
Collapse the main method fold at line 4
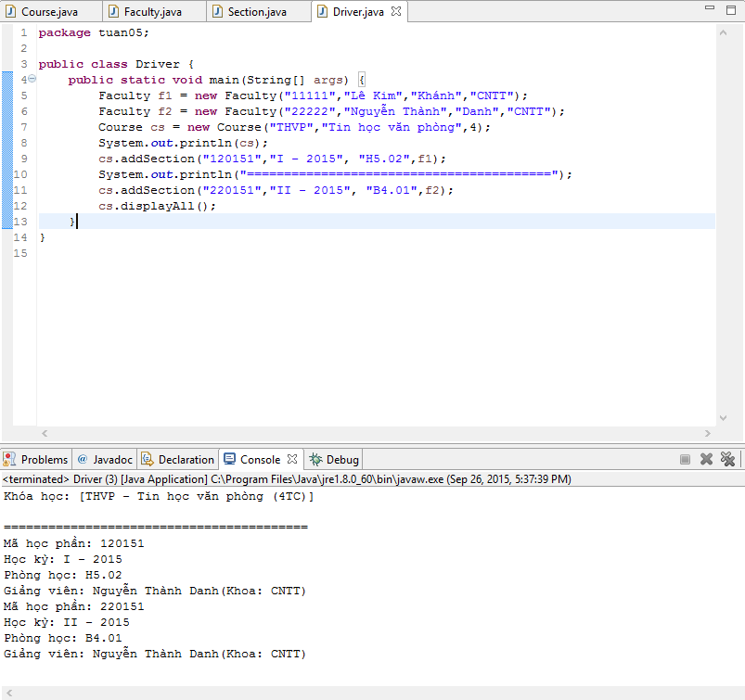coord(32,79)
